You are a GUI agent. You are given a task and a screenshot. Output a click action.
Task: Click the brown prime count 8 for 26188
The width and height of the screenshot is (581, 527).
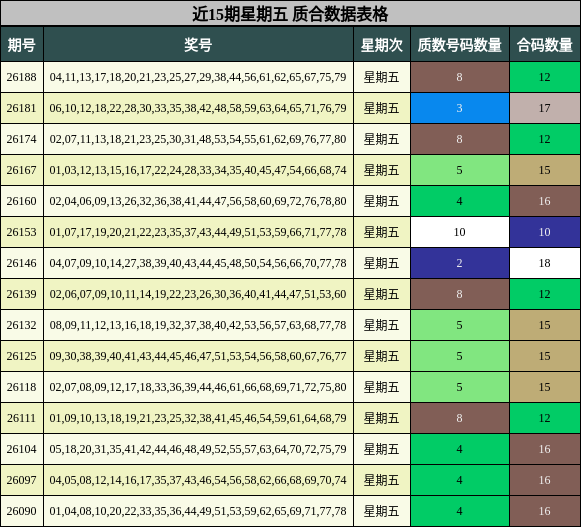coord(459,77)
